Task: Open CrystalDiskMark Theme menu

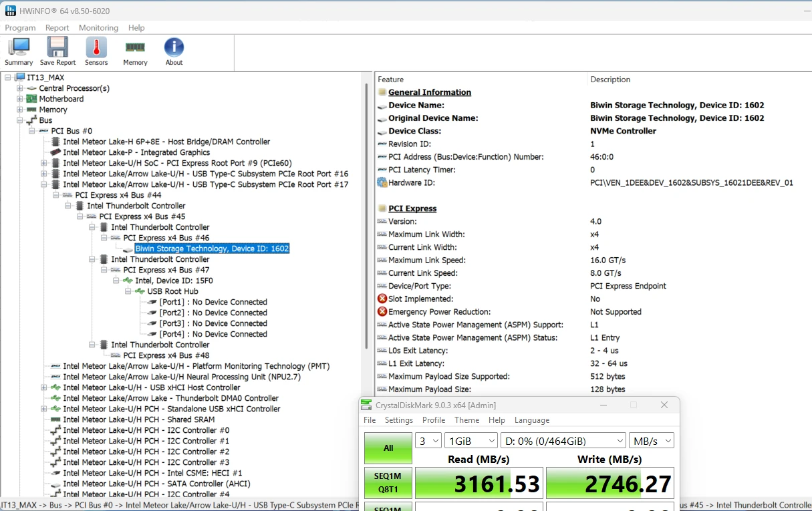Action: pos(466,420)
